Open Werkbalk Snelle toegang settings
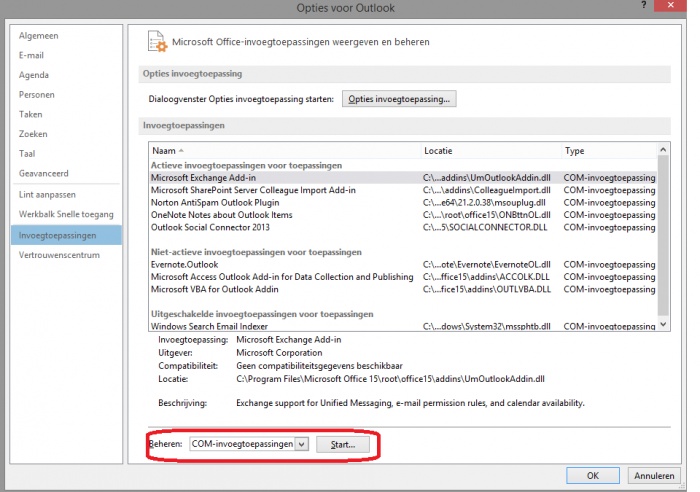Screen dimensions: 700x492 [x=66, y=214]
